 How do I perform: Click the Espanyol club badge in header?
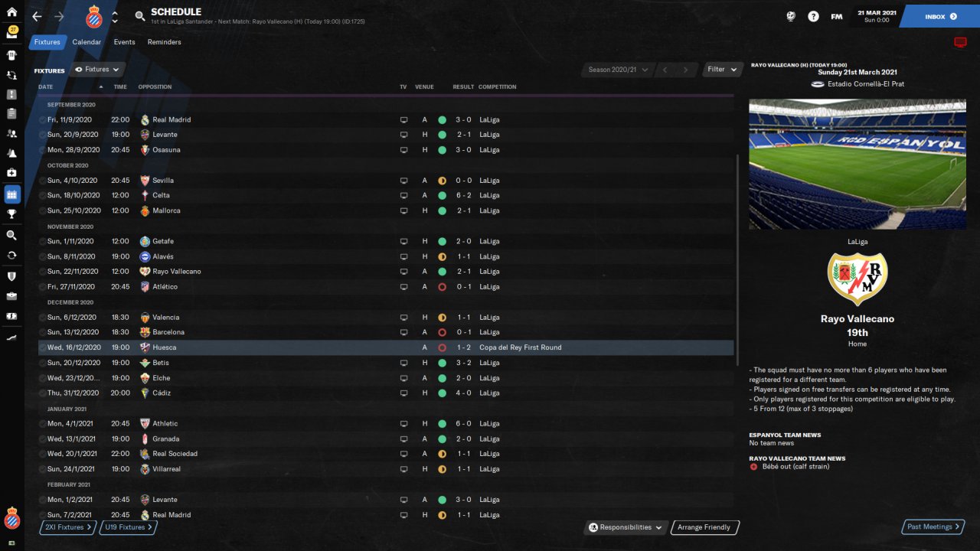click(x=94, y=16)
